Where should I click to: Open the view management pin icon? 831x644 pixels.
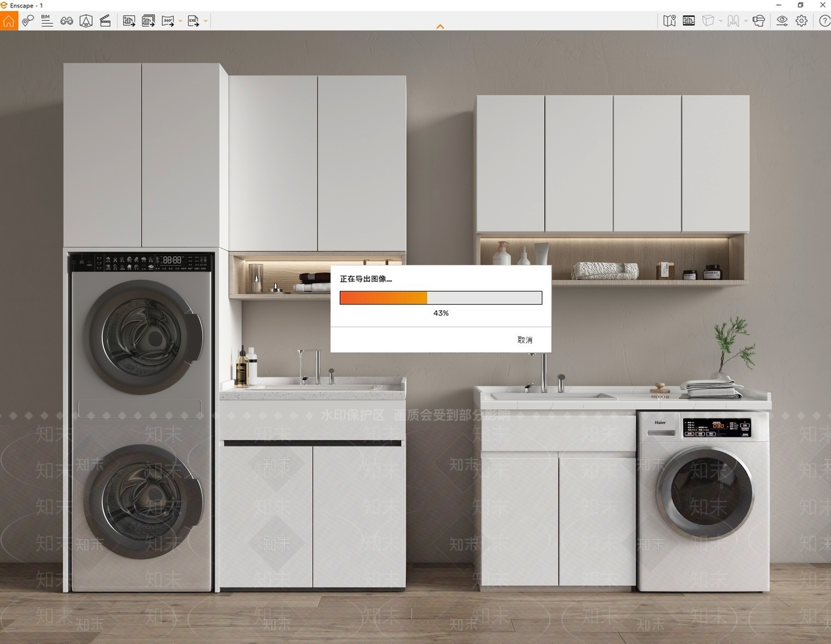(28, 21)
